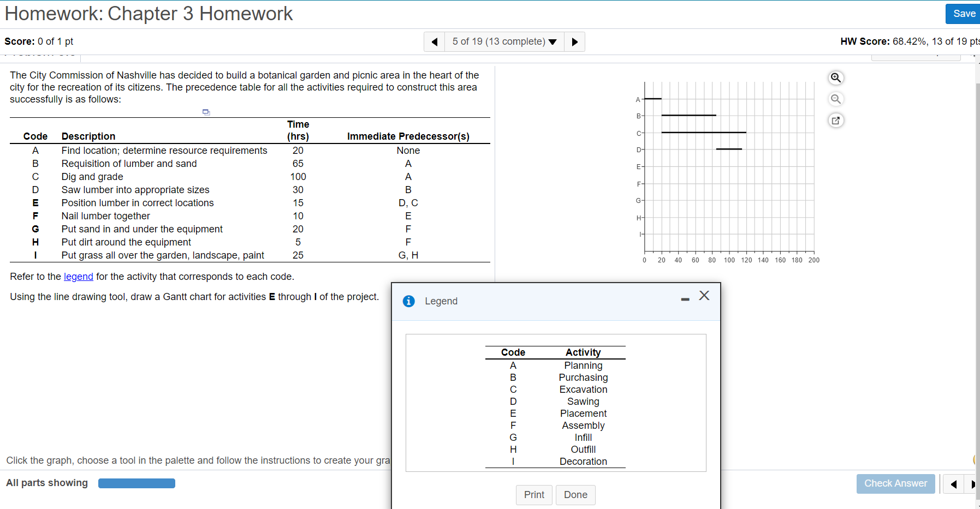Click activity B bar in Gantt chart
This screenshot has height=509, width=980.
pos(688,116)
